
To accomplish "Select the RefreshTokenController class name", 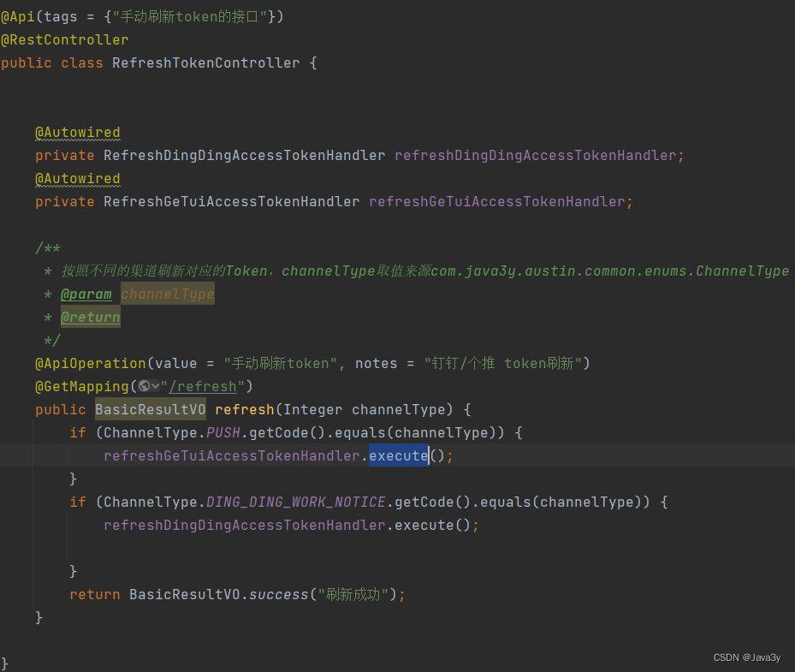I will point(206,62).
